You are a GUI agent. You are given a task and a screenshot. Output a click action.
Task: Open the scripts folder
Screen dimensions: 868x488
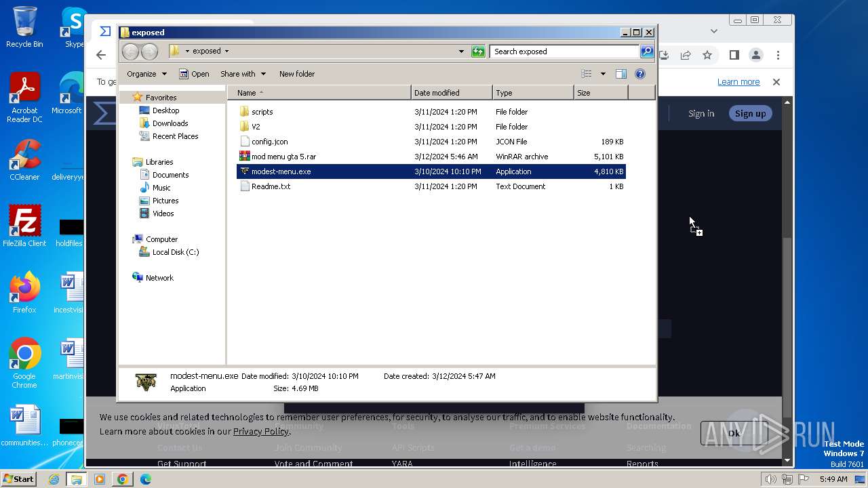(x=262, y=112)
